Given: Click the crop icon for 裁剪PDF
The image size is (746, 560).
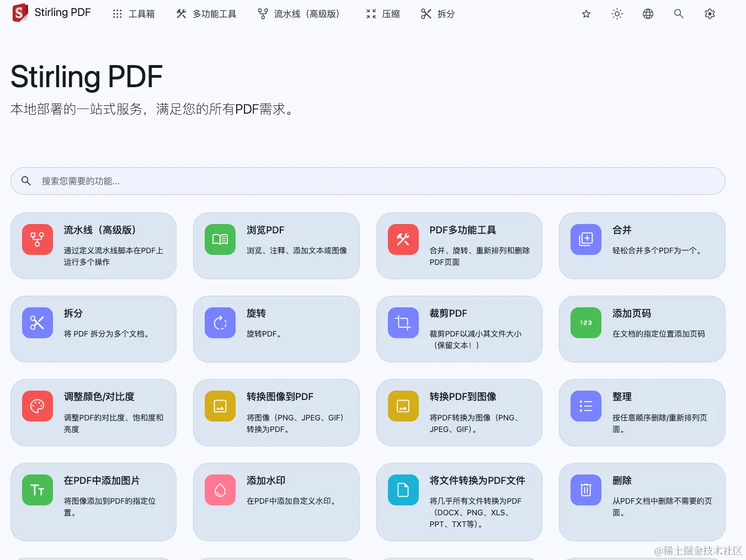Looking at the screenshot, I should tap(403, 323).
